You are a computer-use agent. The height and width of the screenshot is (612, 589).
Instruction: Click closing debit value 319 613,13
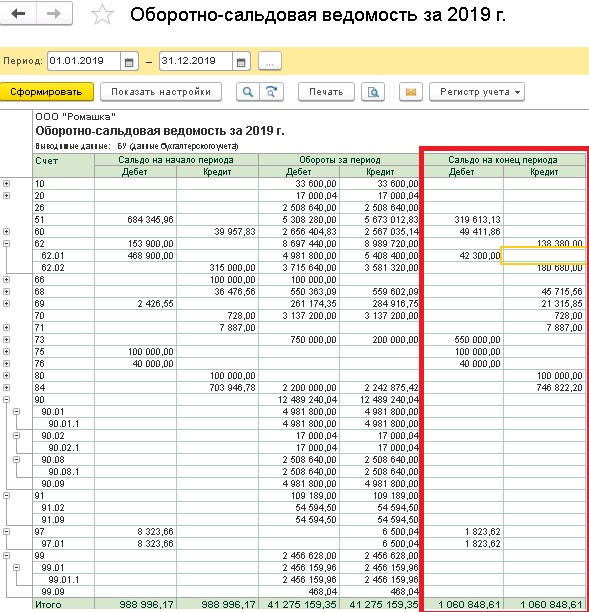(477, 220)
